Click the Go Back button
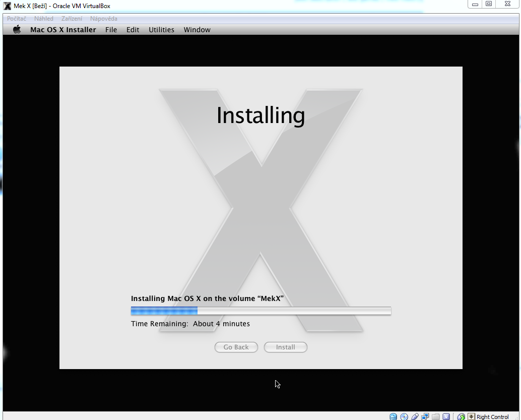 pyautogui.click(x=236, y=347)
